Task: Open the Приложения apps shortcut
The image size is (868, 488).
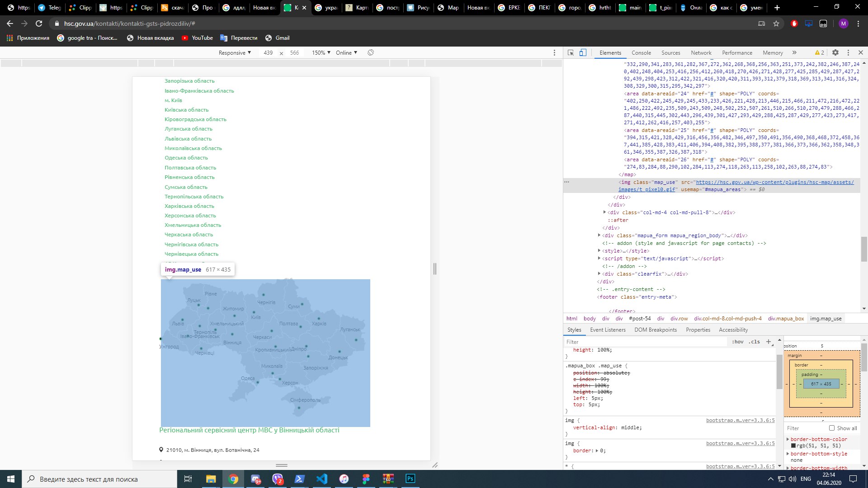Action: [x=28, y=38]
